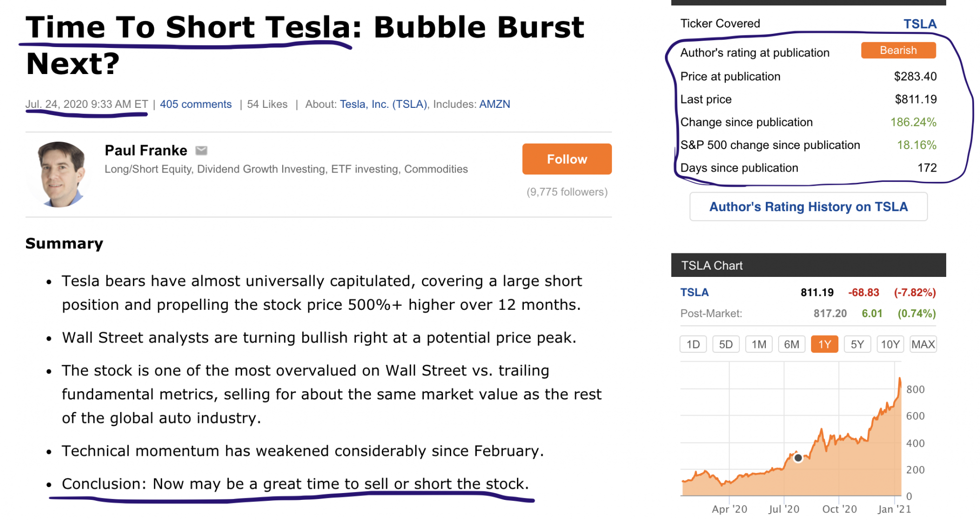Click the envelope message icon beside Paul Franke
This screenshot has width=980, height=520.
[201, 150]
